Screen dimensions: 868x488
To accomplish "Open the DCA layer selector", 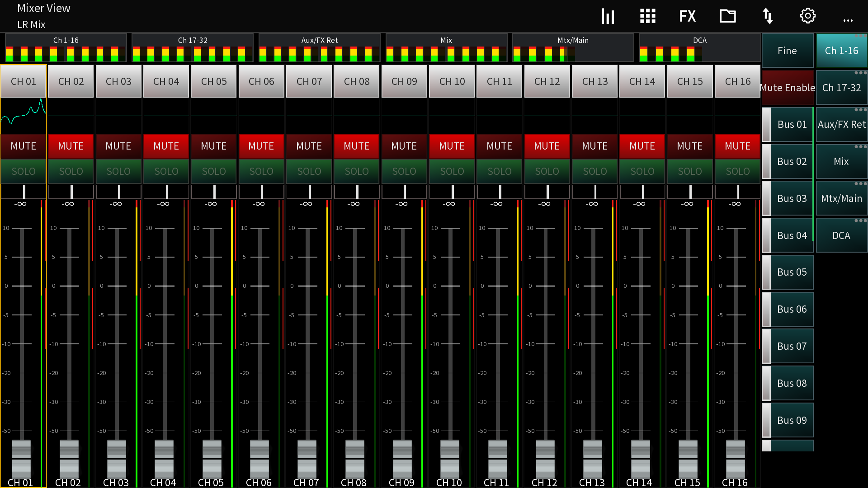I will 841,235.
